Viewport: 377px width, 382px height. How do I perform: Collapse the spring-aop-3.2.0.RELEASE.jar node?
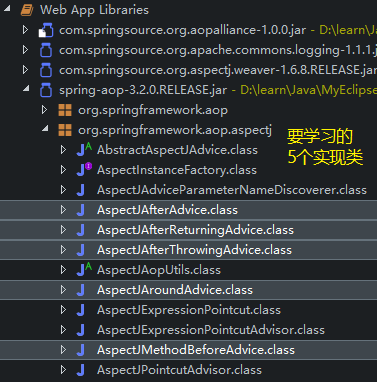tap(26, 89)
